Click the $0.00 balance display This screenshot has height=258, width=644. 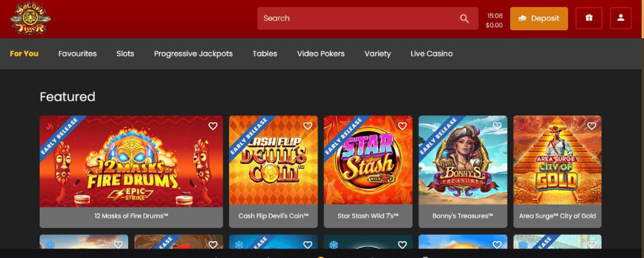[x=494, y=25]
